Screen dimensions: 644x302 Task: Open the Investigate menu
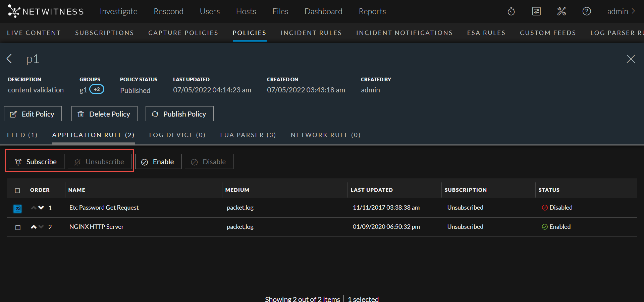click(118, 11)
